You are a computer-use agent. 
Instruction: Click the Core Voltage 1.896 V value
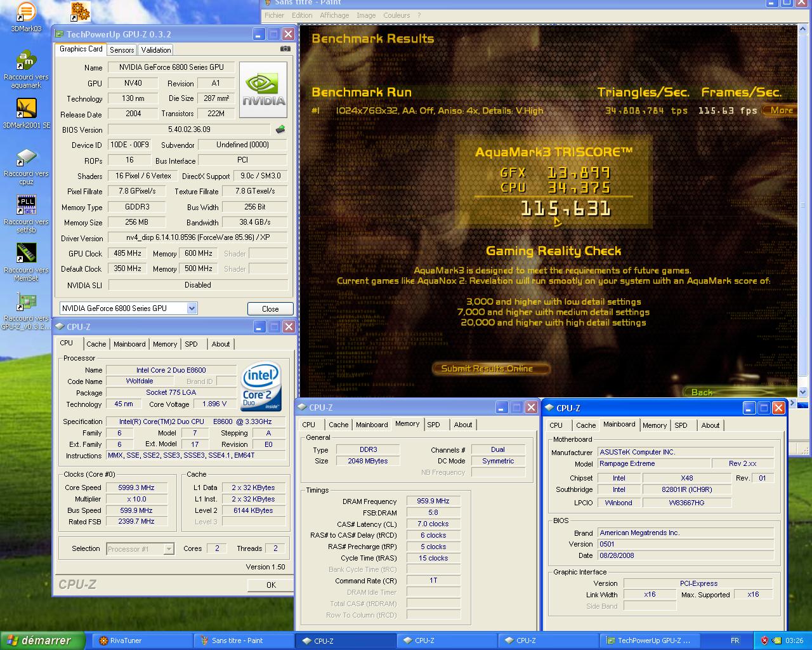[x=214, y=404]
